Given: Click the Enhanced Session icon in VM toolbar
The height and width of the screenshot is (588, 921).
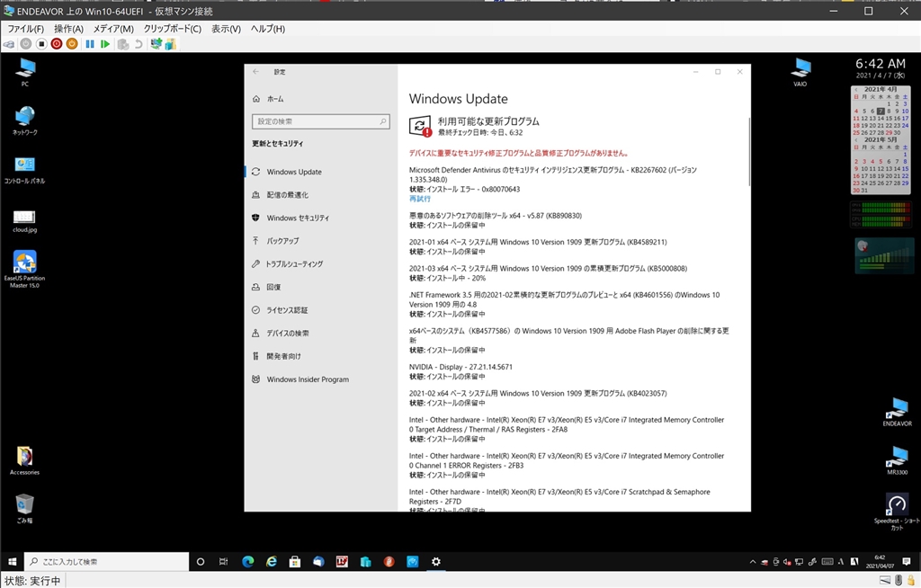Looking at the screenshot, I should [x=156, y=44].
